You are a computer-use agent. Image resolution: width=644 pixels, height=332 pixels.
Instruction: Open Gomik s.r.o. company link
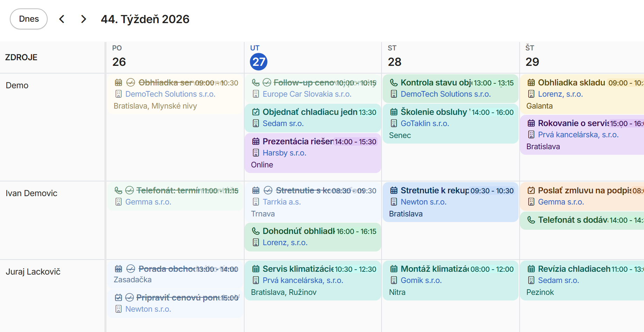point(421,281)
